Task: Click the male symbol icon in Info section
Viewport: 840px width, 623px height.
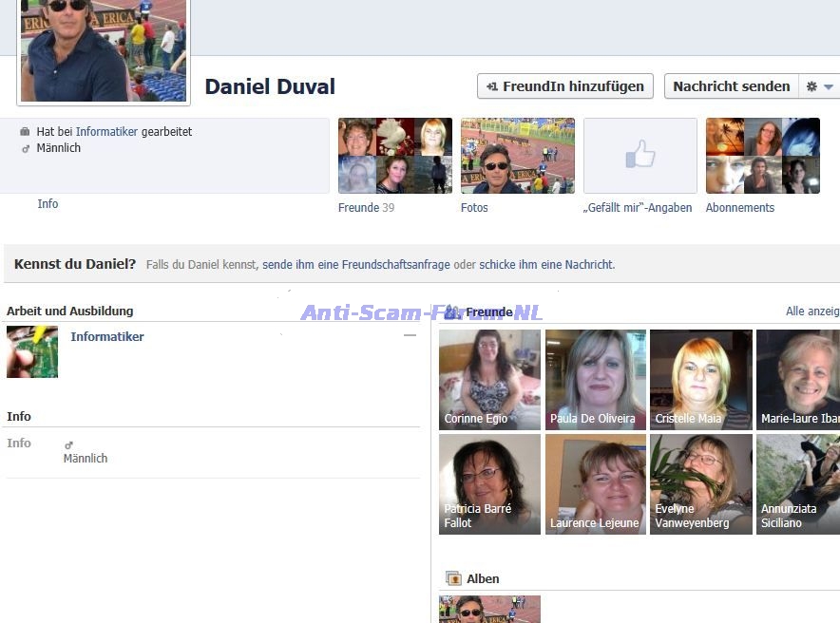Action: coord(68,444)
